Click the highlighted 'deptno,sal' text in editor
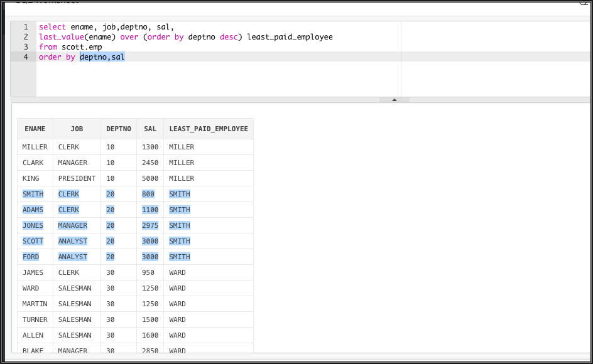The height and width of the screenshot is (364, 593). (102, 57)
